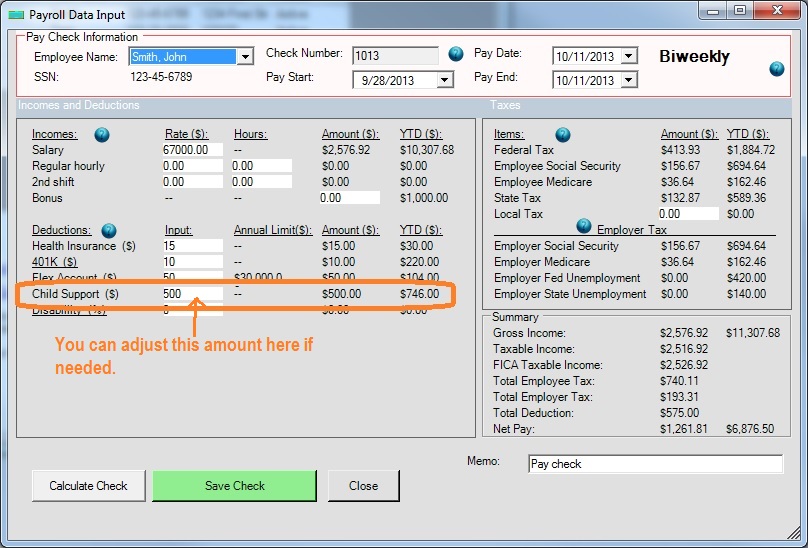Open help icon next to Deductions heading
Screen dimensions: 808x548
[109, 230]
